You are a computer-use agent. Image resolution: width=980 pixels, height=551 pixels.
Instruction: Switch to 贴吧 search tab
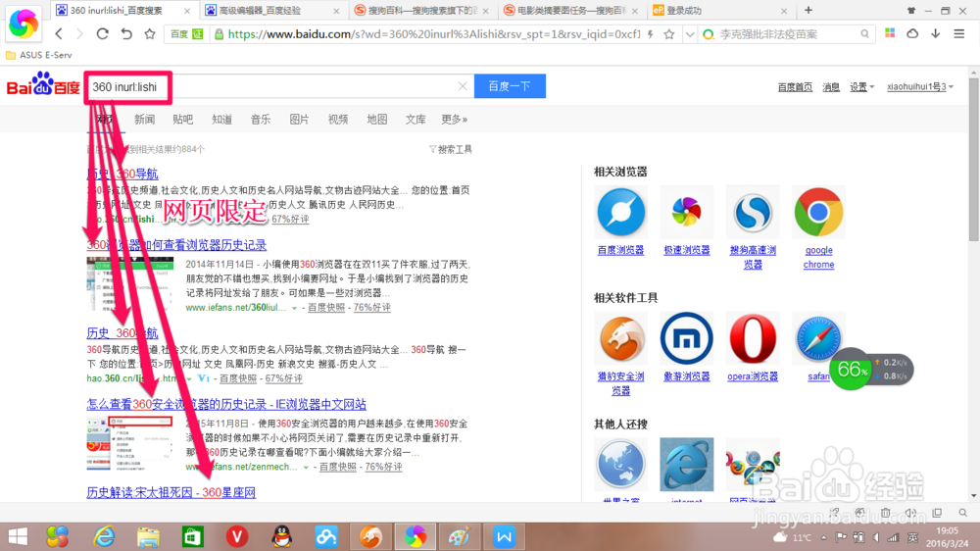tap(183, 120)
